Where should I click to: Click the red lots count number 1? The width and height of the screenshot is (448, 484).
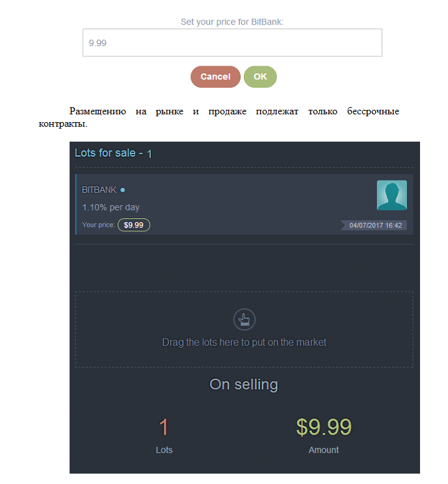tap(164, 427)
